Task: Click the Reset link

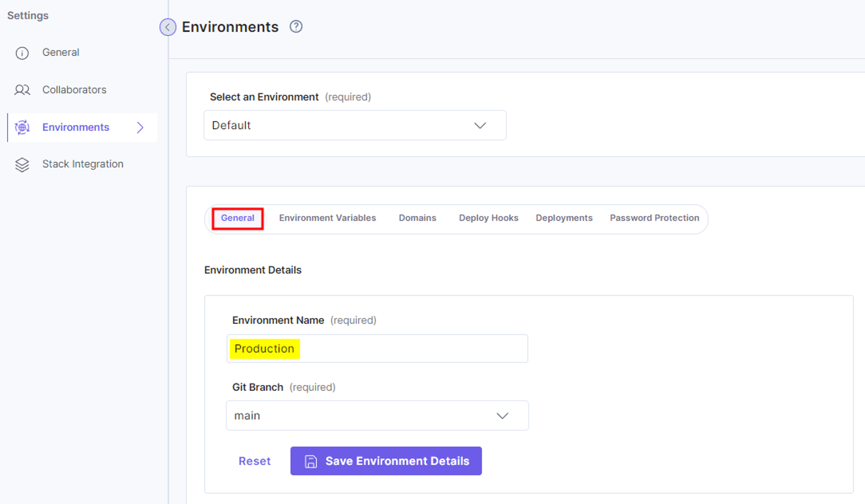Action: [x=255, y=461]
